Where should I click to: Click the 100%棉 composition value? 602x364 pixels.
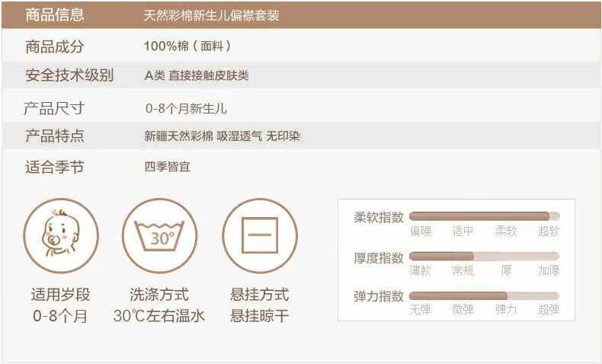187,47
